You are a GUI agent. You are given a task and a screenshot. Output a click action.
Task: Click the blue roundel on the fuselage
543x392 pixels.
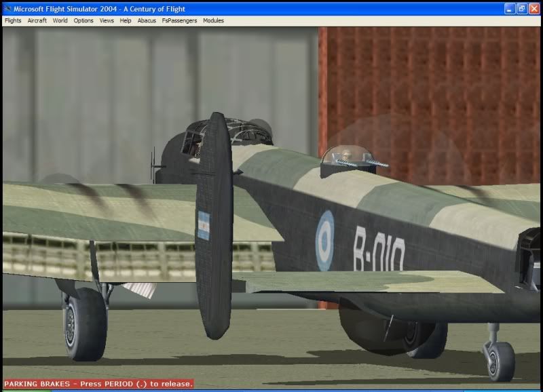click(325, 240)
